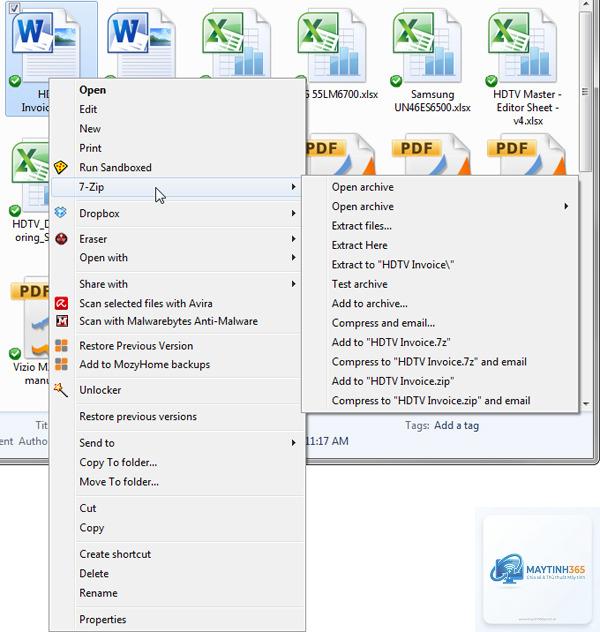Expand the Share with submenu arrow

click(x=293, y=284)
